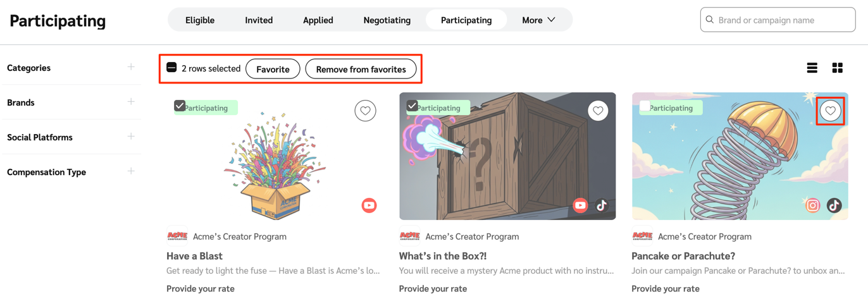868x301 pixels.
Task: Uncheck What's in the Box campaign checkbox
Action: click(x=412, y=106)
